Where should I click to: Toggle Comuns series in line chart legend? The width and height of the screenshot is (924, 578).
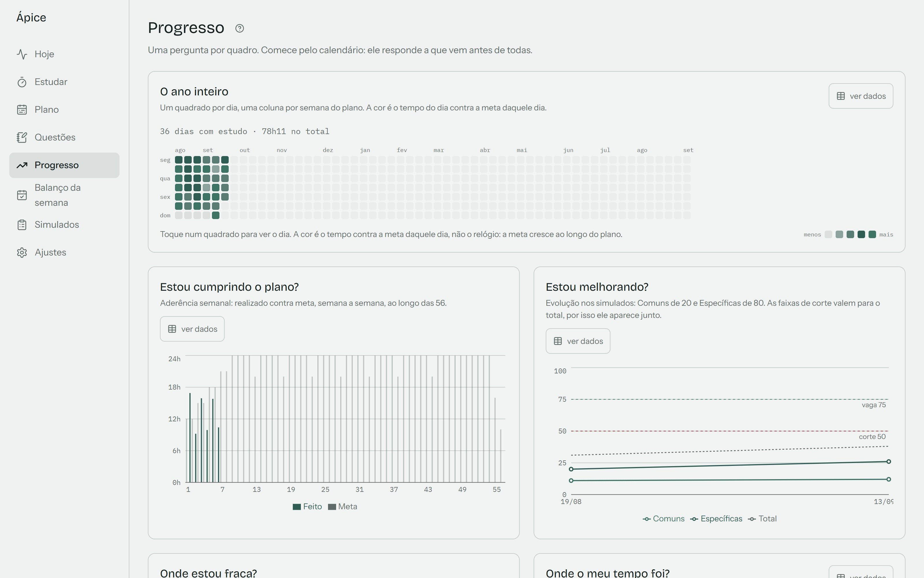click(x=664, y=519)
